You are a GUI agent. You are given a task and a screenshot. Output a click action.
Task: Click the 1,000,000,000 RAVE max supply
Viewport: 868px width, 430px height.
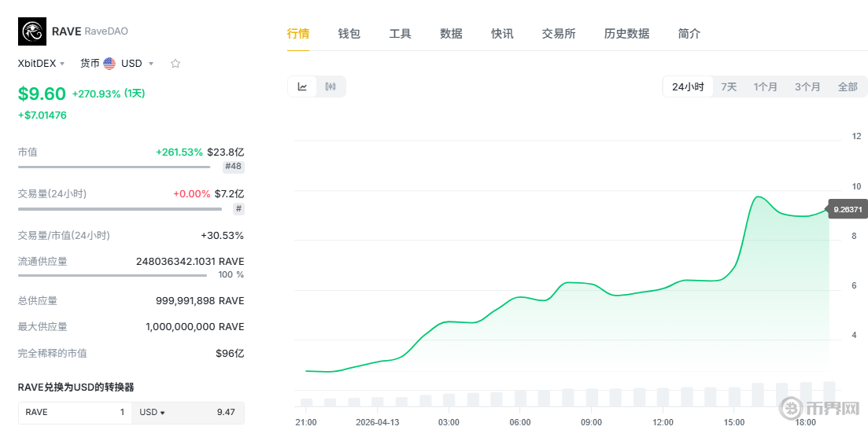[x=195, y=327]
